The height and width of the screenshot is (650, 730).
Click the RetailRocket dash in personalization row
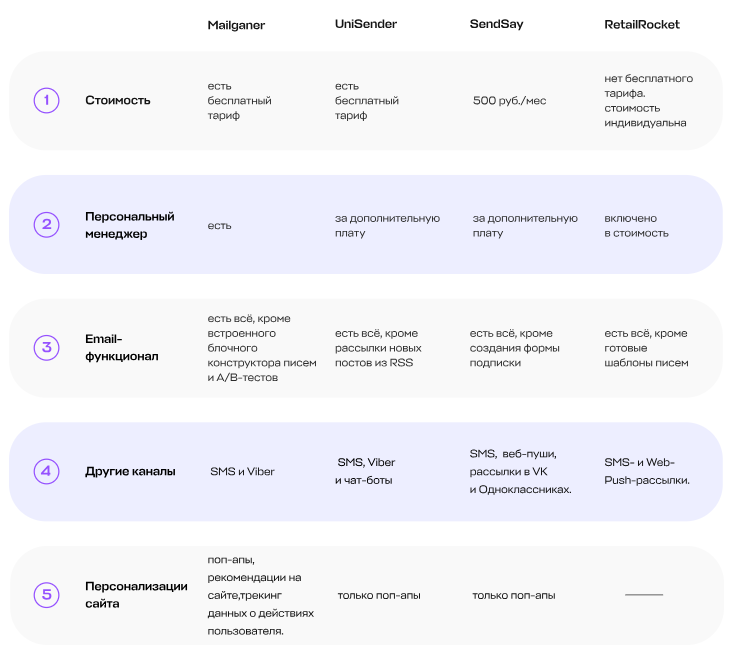[x=644, y=595]
